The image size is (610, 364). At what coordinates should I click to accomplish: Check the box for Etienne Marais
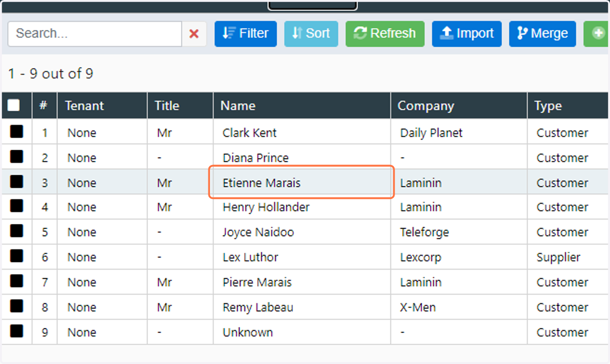(16, 182)
